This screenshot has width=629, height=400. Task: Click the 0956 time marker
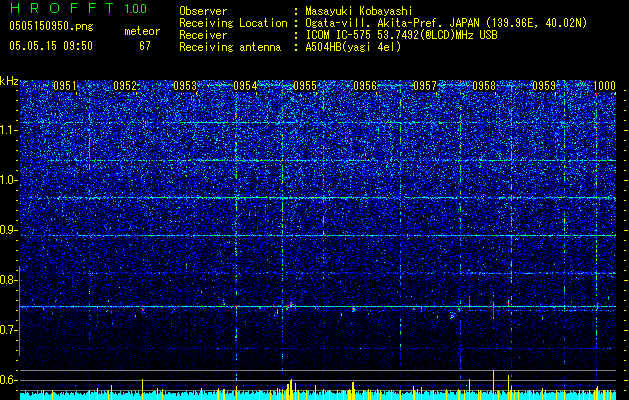pos(365,86)
